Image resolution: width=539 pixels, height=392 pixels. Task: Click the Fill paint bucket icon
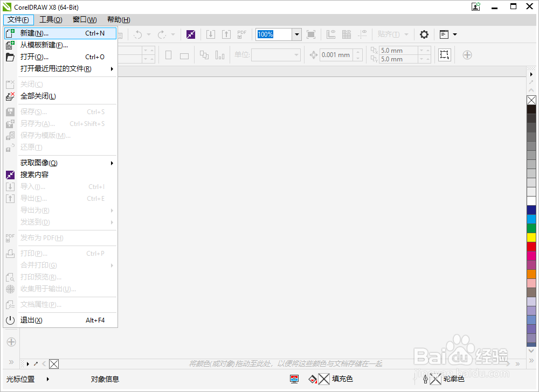click(x=313, y=379)
